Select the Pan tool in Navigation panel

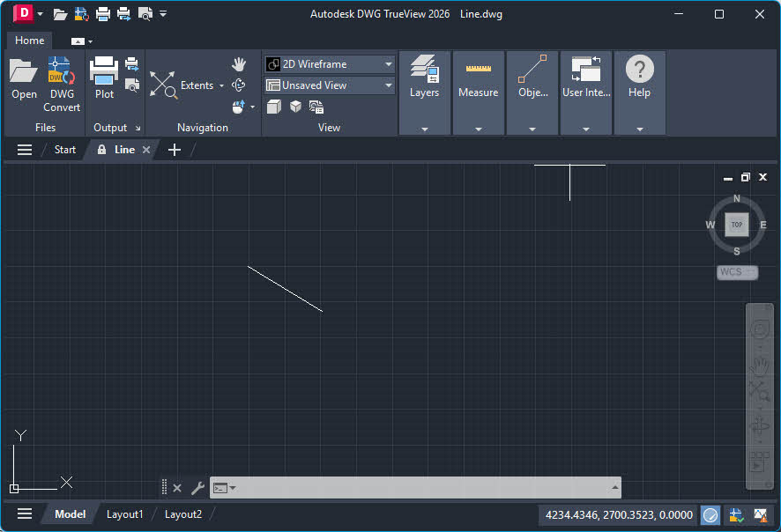click(x=239, y=63)
